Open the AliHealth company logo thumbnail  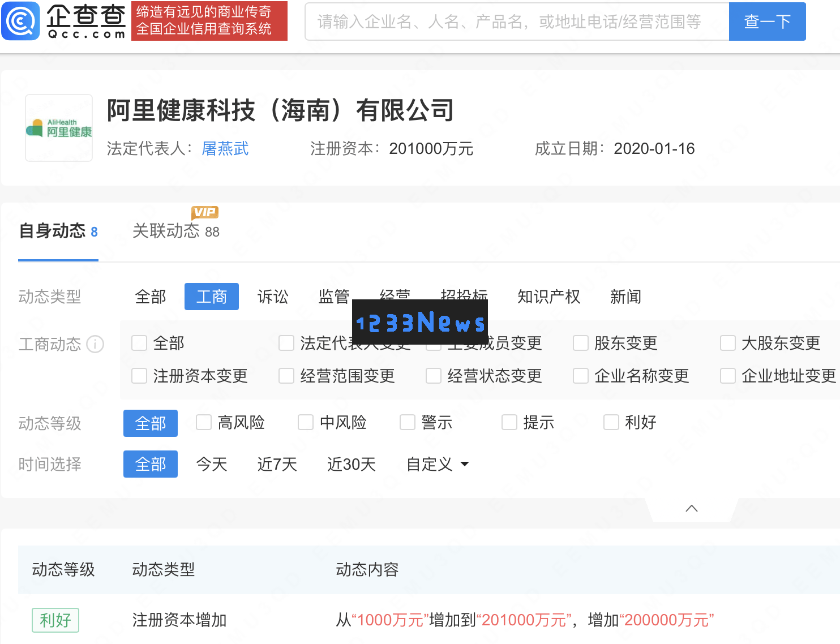[59, 128]
